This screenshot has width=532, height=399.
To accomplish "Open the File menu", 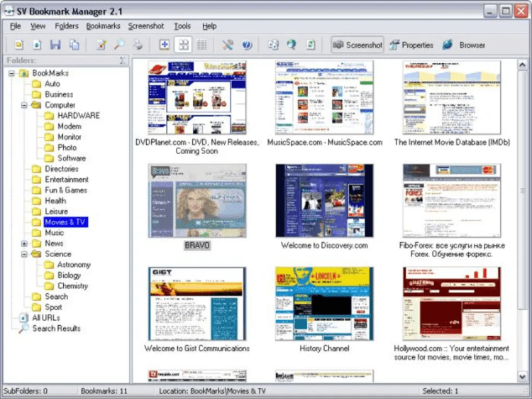I will click(x=16, y=26).
